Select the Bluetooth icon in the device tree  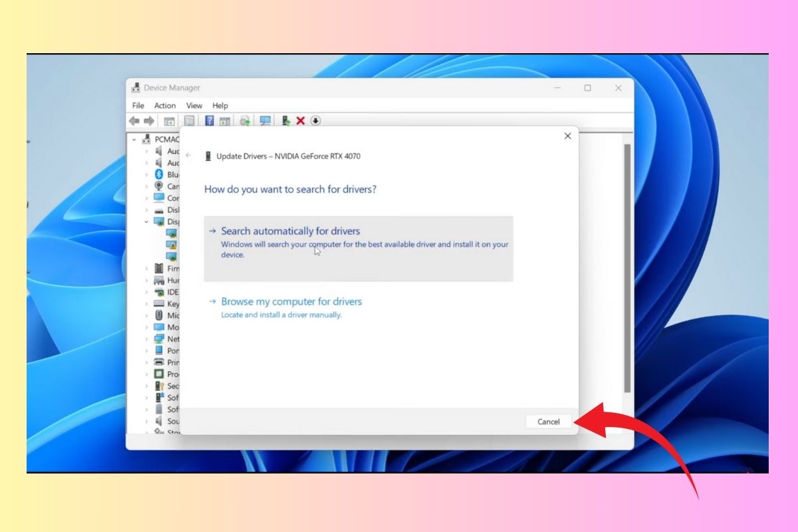click(159, 174)
